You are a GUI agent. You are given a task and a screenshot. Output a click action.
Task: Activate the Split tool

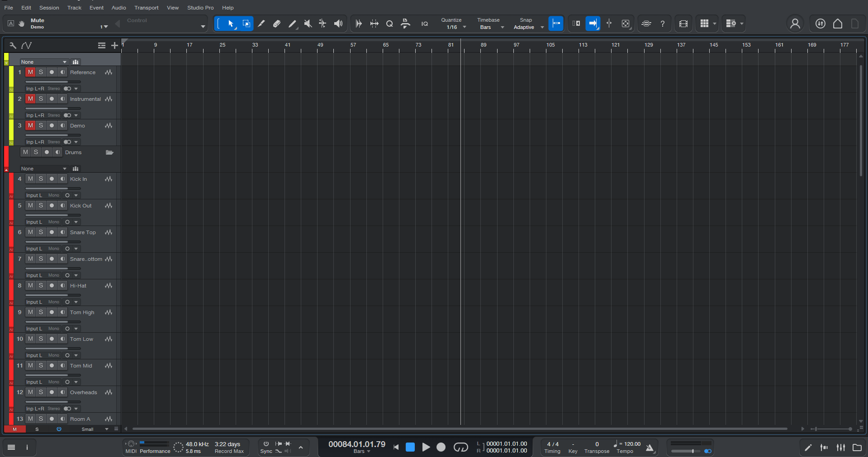[x=261, y=24]
